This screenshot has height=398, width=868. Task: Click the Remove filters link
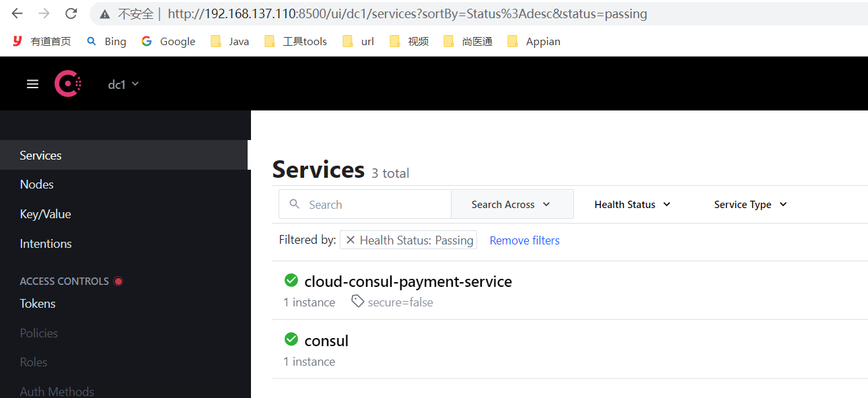pyautogui.click(x=524, y=240)
